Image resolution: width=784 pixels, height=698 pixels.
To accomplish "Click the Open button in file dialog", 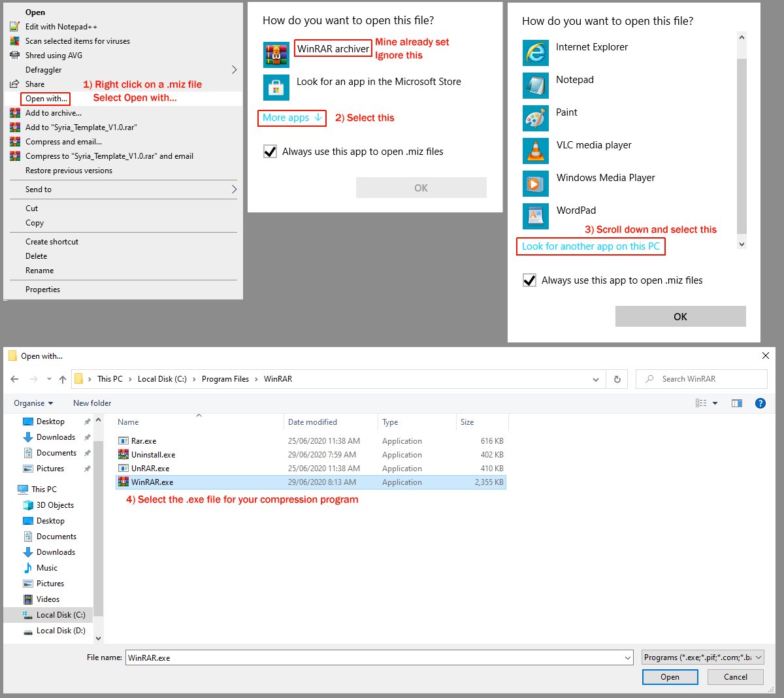I will (x=670, y=677).
